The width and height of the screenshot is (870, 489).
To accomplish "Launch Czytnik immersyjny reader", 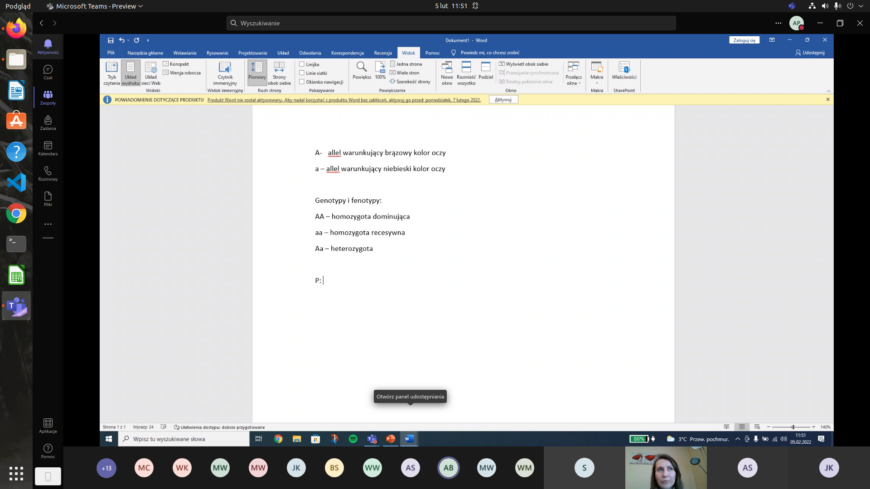I will (x=225, y=73).
